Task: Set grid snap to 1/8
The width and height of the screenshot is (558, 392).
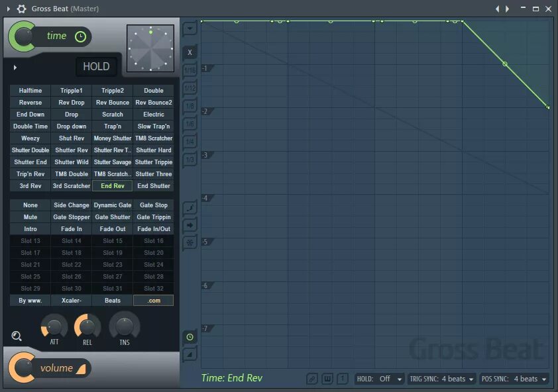Action: click(190, 106)
